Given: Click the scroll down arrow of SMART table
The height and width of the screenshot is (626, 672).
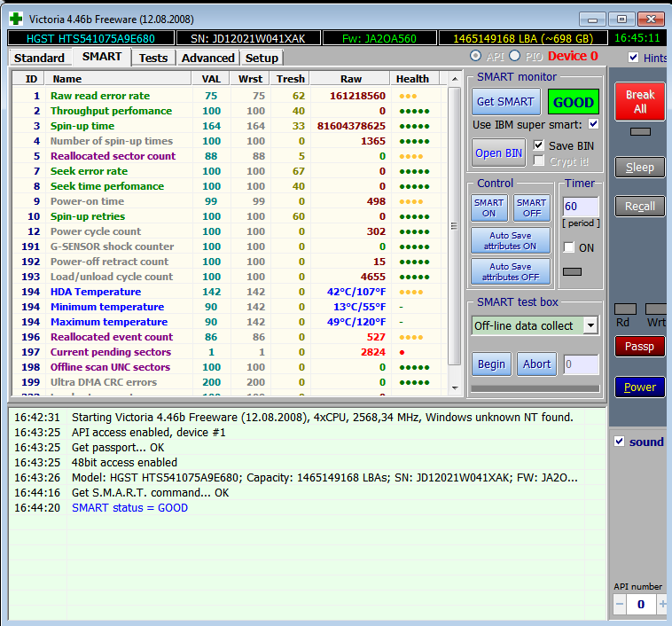Looking at the screenshot, I should pyautogui.click(x=455, y=388).
